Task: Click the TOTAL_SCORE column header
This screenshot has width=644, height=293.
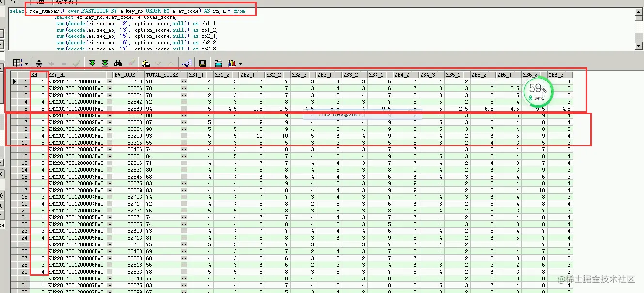Action: [x=166, y=75]
